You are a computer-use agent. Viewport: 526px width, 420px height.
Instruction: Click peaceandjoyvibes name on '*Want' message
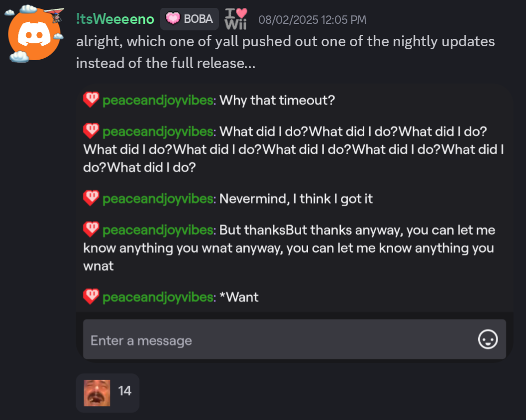point(158,297)
